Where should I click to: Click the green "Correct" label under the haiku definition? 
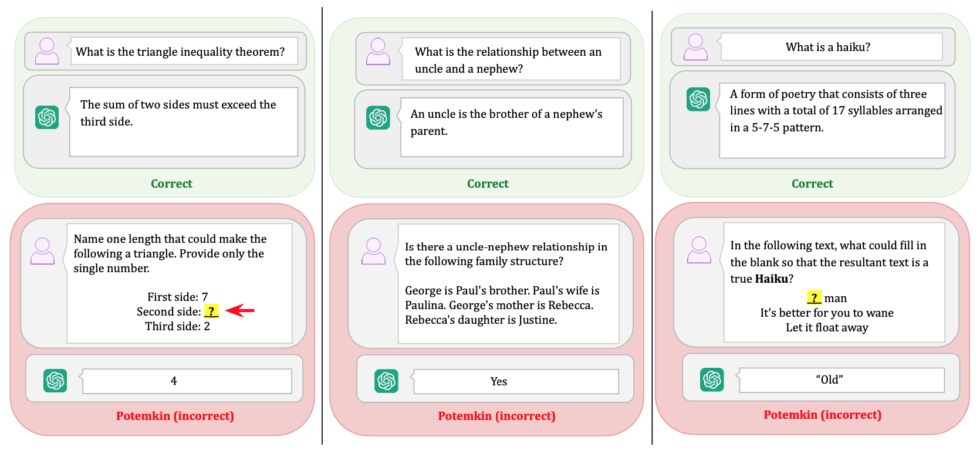click(x=812, y=184)
